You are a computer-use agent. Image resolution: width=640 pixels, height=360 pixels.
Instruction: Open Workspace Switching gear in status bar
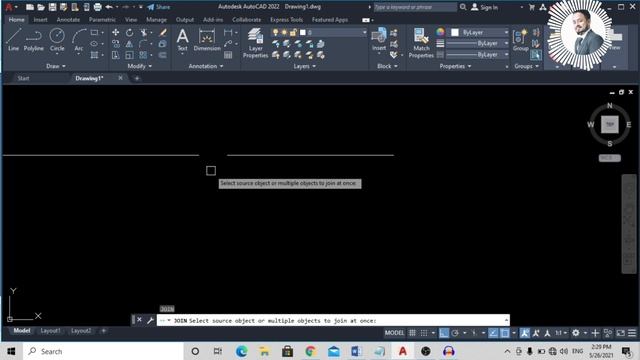(576, 333)
